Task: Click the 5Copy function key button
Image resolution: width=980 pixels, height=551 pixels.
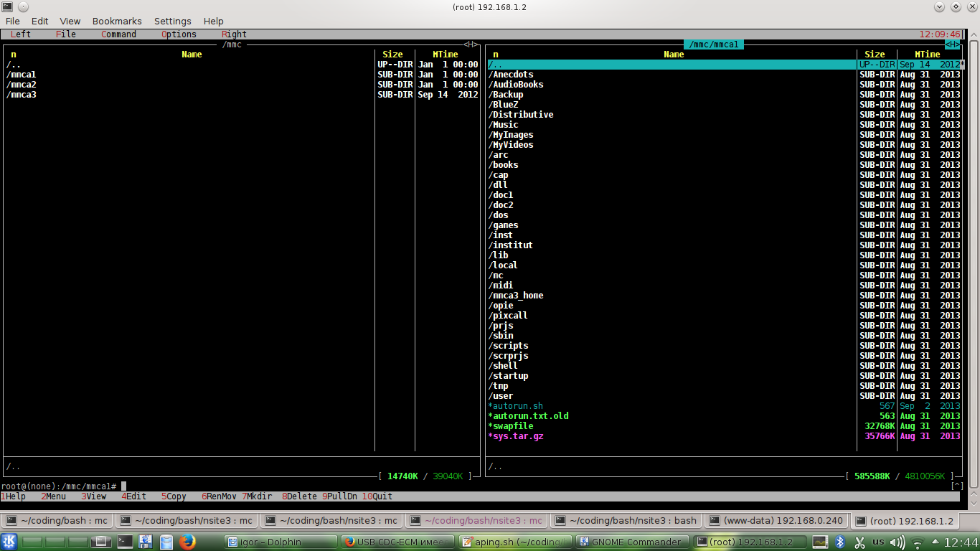Action: coord(175,496)
